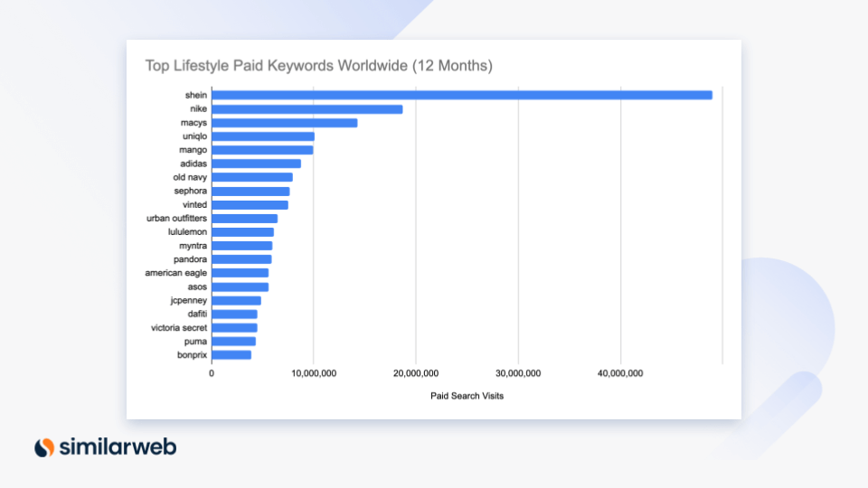Click the '30,000,000' axis tick label

click(x=518, y=373)
